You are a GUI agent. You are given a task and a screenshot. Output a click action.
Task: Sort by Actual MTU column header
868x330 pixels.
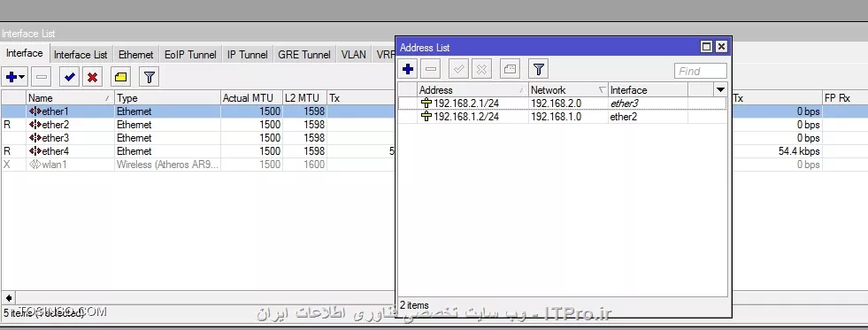[x=251, y=98]
